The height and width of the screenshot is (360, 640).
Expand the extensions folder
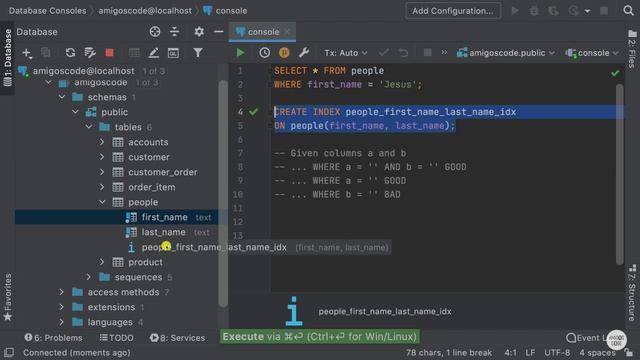[x=62, y=307]
